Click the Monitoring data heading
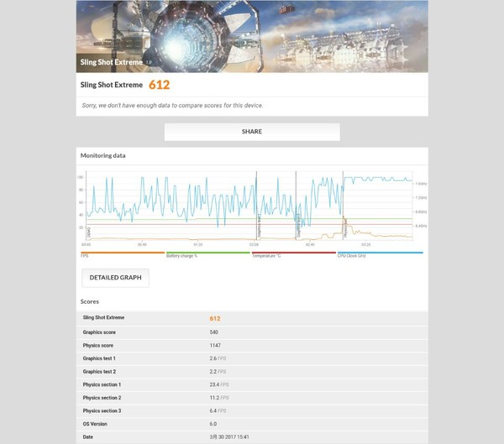Image resolution: width=504 pixels, height=444 pixels. click(102, 155)
